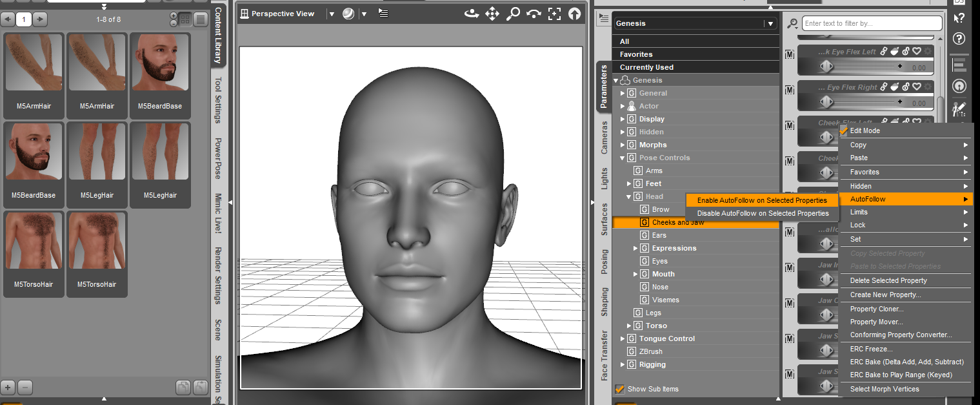
Task: Click the heart favorite icon on Eye Flex Right
Action: tap(917, 87)
